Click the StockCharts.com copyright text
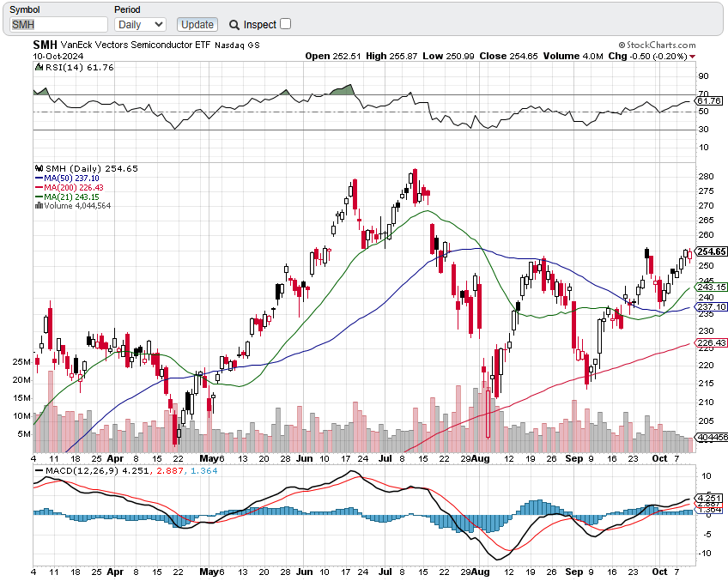 click(x=657, y=45)
